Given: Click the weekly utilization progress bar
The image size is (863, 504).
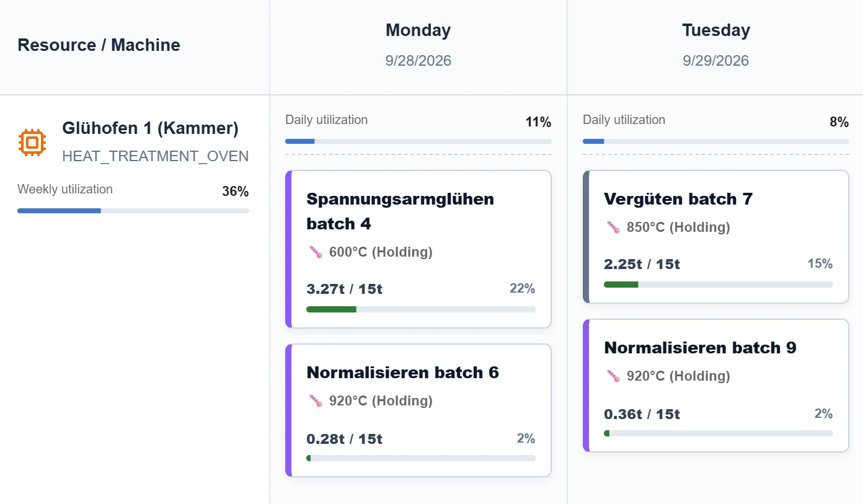Looking at the screenshot, I should pos(133,211).
